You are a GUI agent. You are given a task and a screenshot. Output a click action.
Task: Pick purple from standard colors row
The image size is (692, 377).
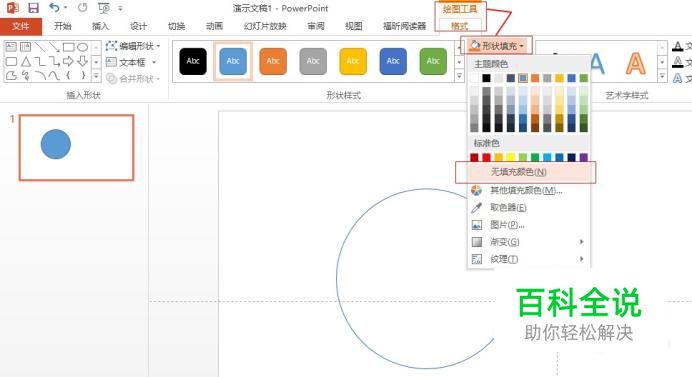tap(584, 157)
